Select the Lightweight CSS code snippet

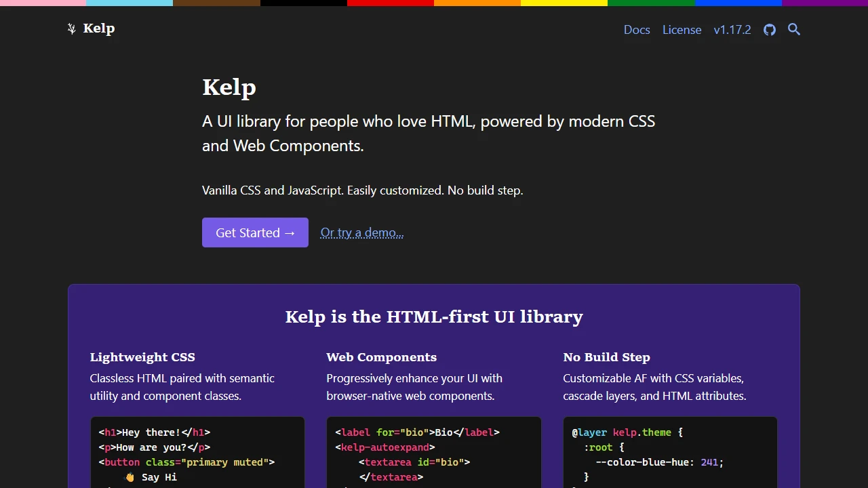197,453
